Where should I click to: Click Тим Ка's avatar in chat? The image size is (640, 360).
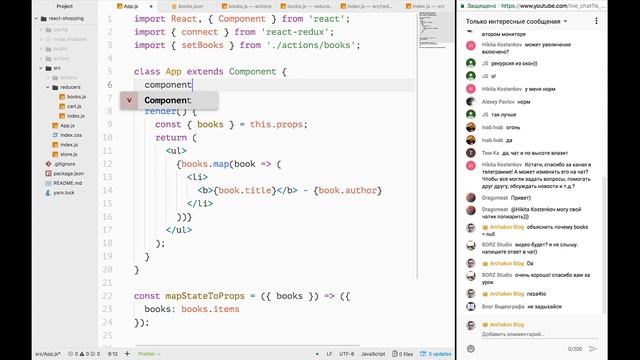(471, 153)
